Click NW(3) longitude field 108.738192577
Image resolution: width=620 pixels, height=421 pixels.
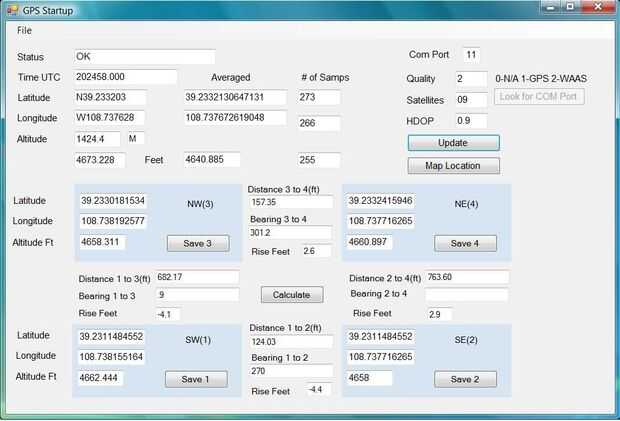click(113, 221)
